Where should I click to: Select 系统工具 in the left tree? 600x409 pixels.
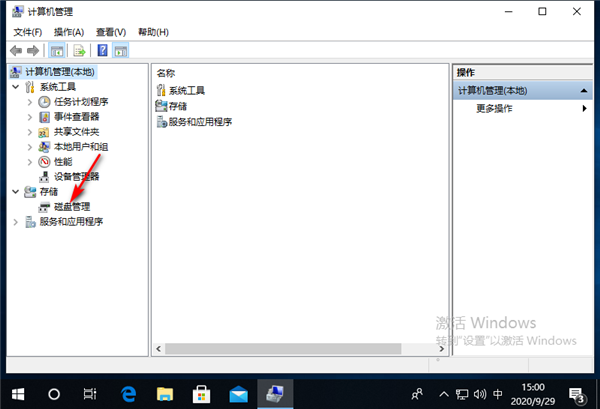57,87
